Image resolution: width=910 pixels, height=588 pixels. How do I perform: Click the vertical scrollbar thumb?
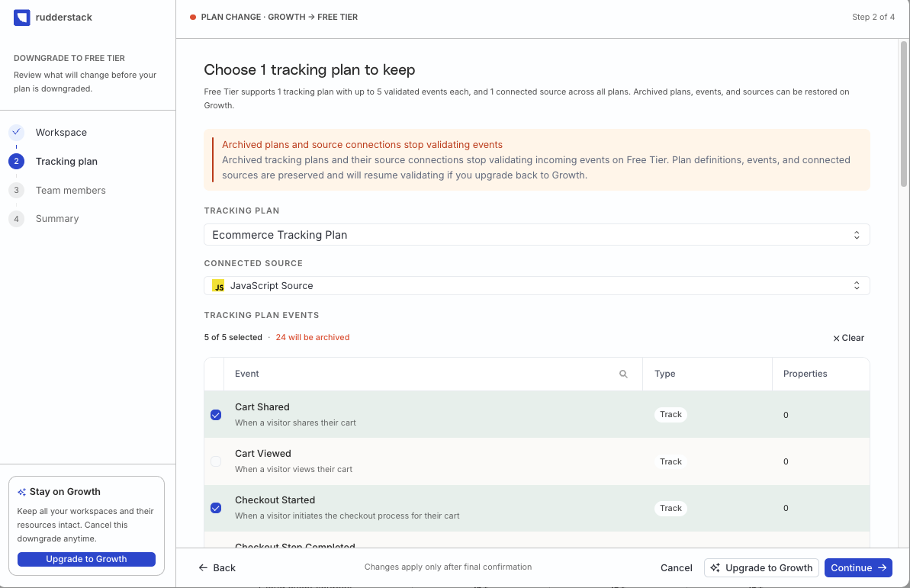904,114
